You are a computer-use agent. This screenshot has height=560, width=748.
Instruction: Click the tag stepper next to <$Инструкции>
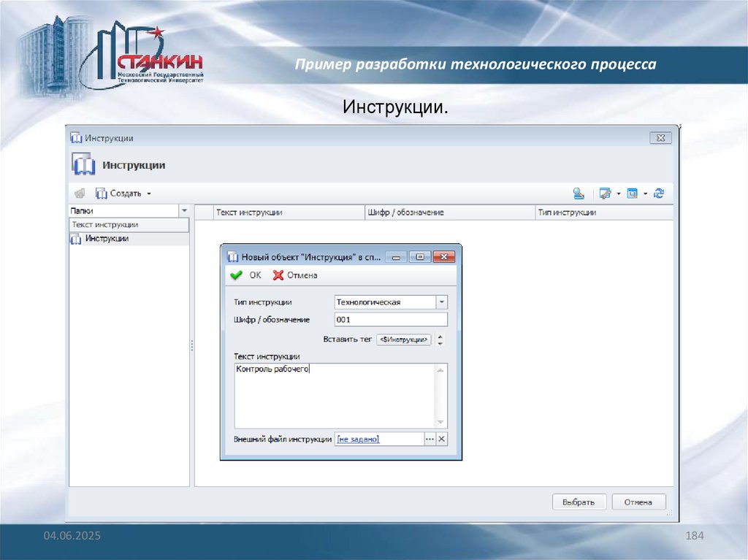440,340
